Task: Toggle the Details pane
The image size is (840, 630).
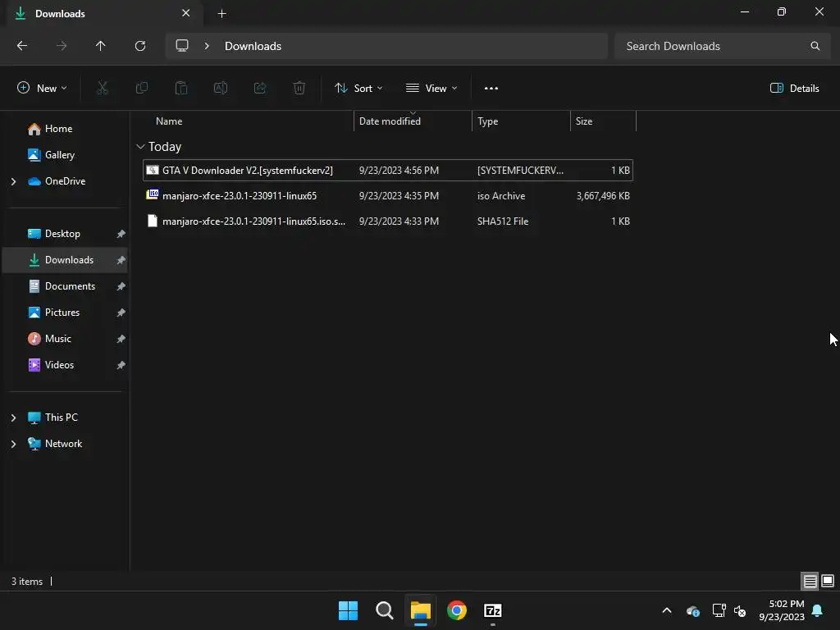Action: click(794, 89)
